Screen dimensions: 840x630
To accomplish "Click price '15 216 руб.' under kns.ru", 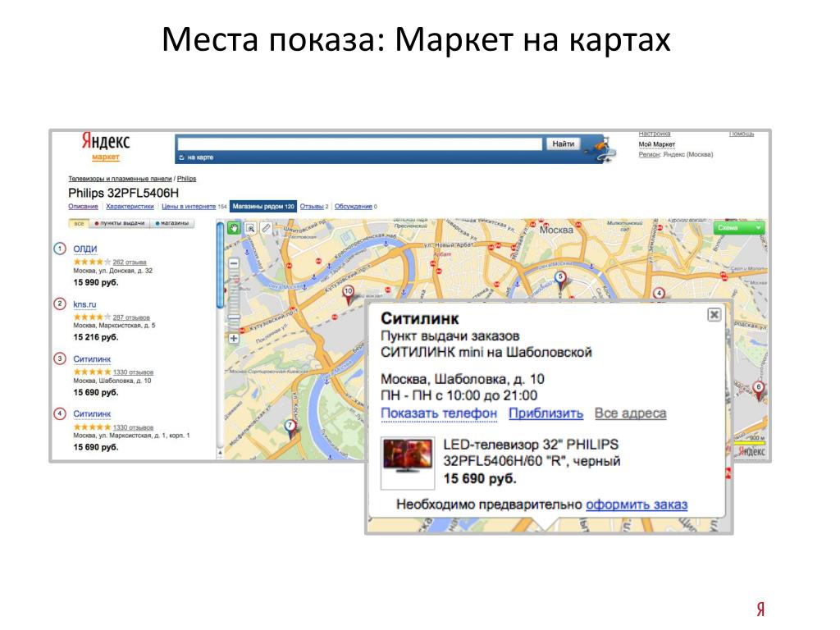I will point(96,337).
